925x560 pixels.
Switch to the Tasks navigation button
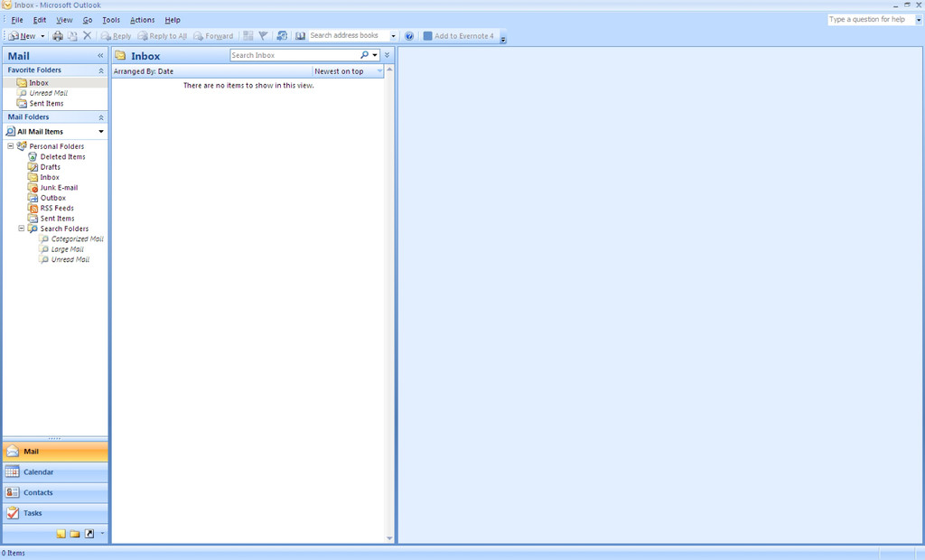[55, 513]
